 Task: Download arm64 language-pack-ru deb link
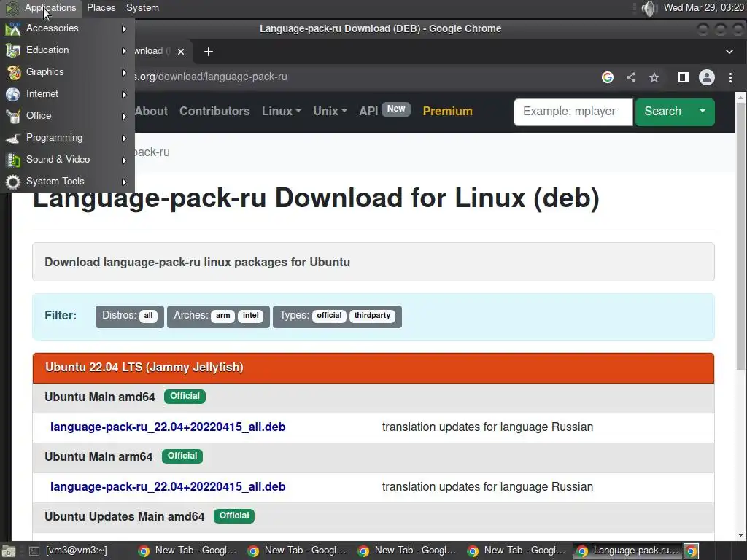pos(168,486)
